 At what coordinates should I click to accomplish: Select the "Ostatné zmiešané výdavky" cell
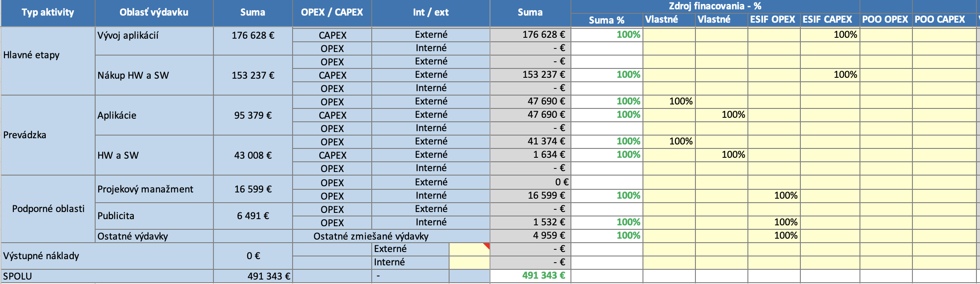tap(371, 236)
